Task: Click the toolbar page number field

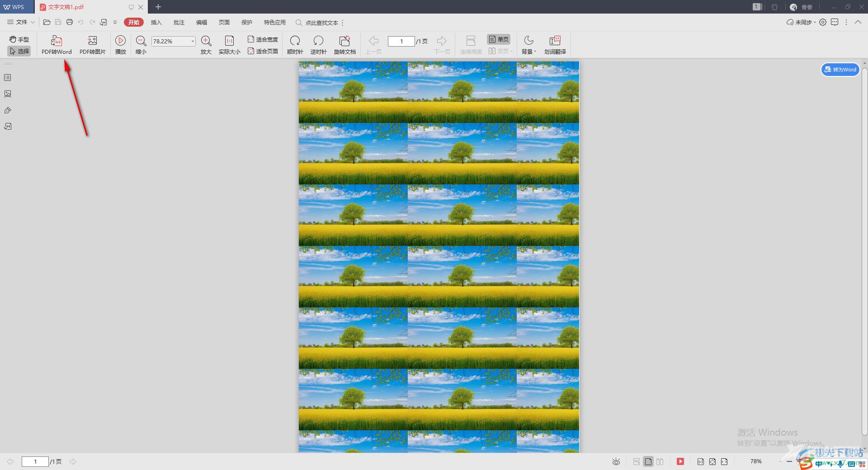Action: 401,41
